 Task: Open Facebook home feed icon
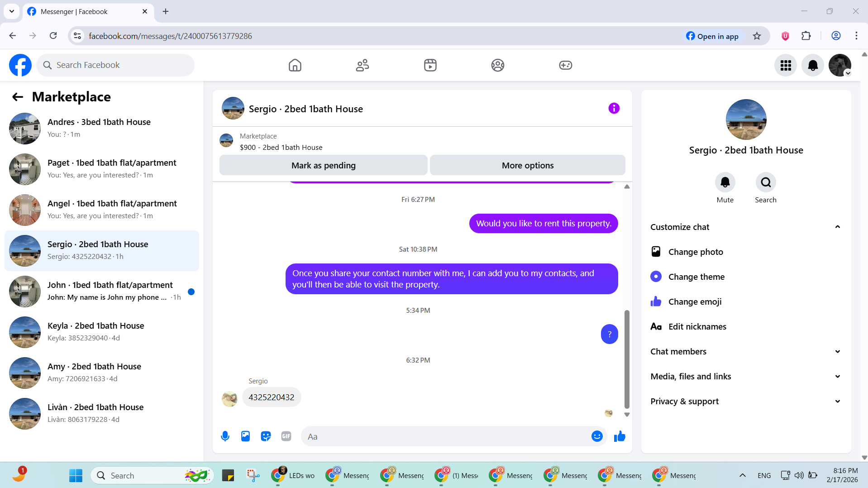tap(295, 65)
